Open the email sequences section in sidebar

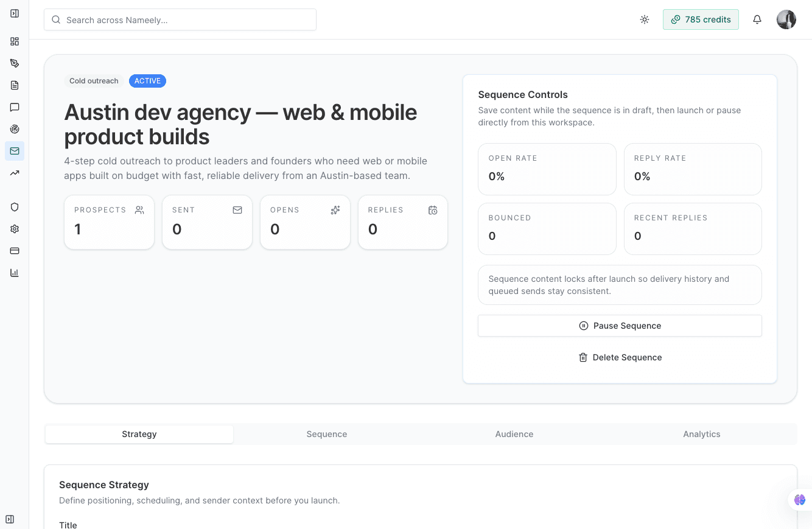(15, 150)
